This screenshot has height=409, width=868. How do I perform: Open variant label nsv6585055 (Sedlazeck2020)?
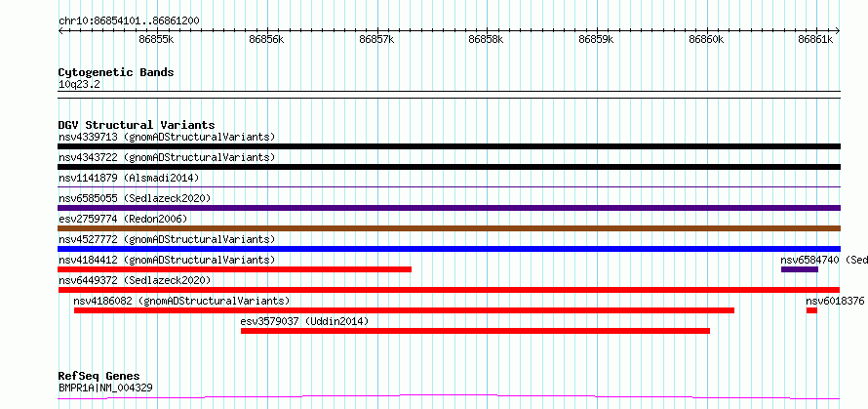pyautogui.click(x=135, y=198)
